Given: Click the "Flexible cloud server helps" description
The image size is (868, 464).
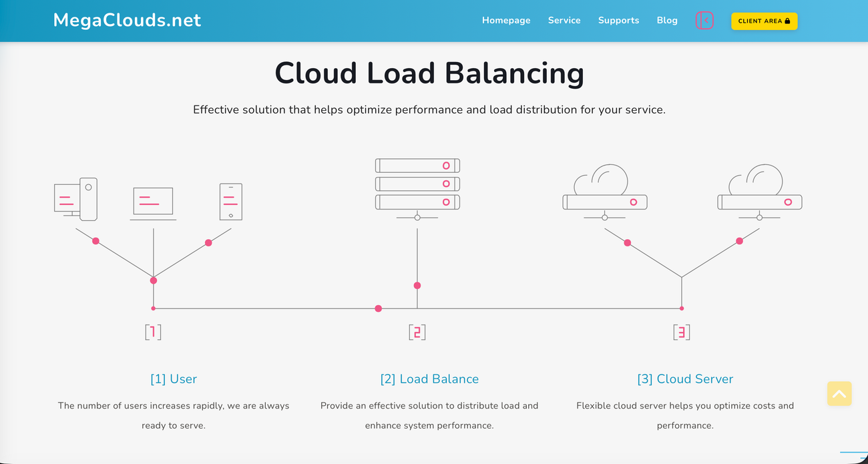Looking at the screenshot, I should coord(685,415).
